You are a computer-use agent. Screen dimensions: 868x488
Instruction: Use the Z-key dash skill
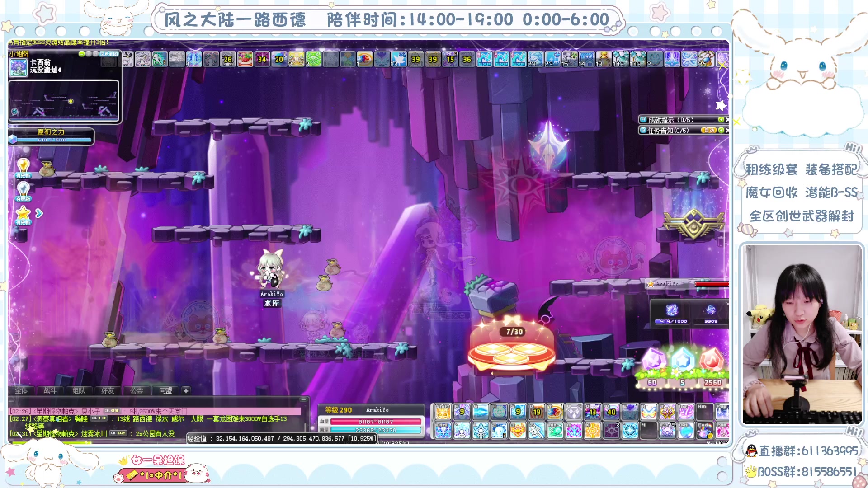click(537, 431)
